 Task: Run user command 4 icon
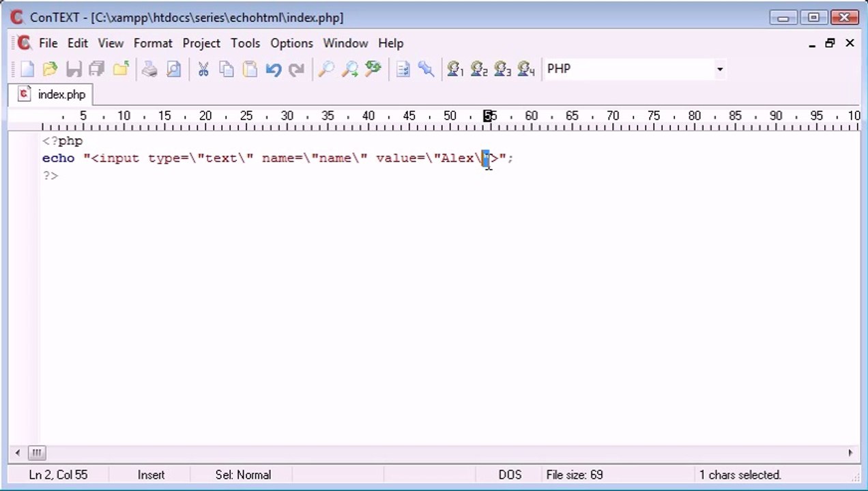[x=525, y=69]
